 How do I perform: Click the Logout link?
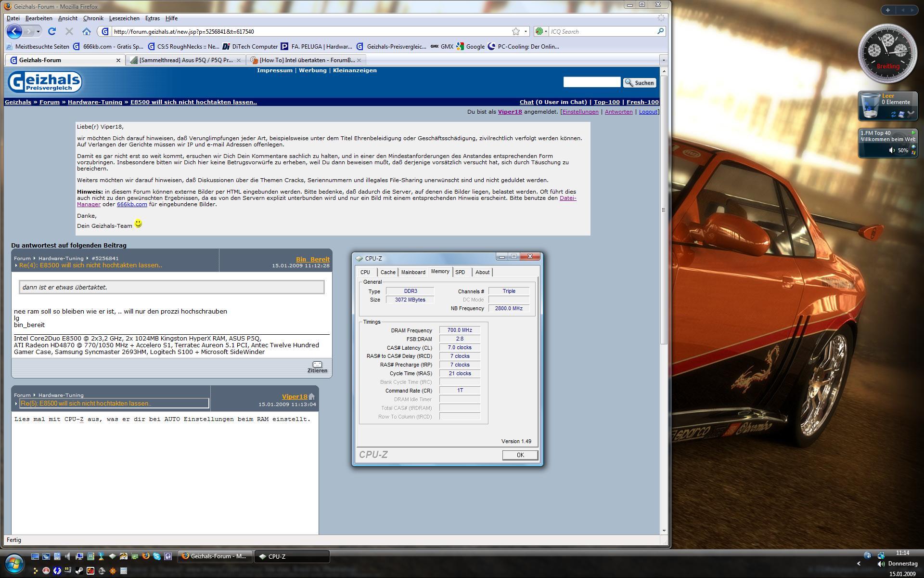648,112
